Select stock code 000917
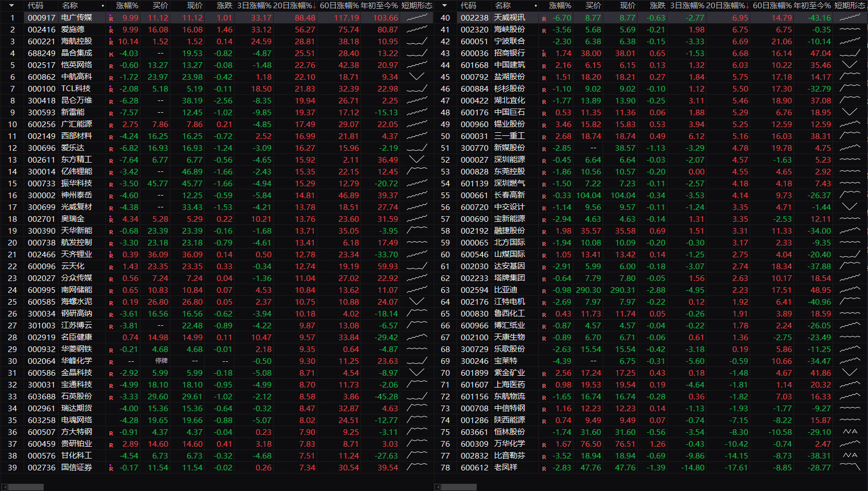 (x=42, y=17)
